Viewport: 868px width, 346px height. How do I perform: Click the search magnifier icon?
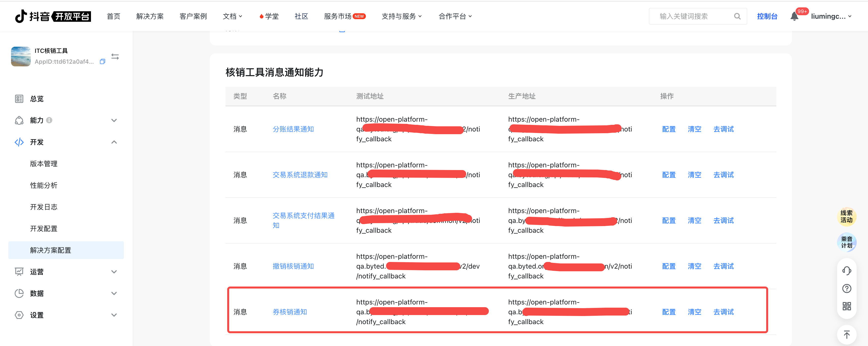pos(737,16)
